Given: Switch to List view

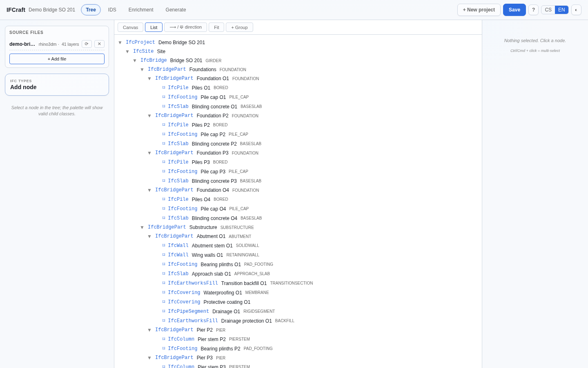Looking at the screenshot, I should pos(154,27).
